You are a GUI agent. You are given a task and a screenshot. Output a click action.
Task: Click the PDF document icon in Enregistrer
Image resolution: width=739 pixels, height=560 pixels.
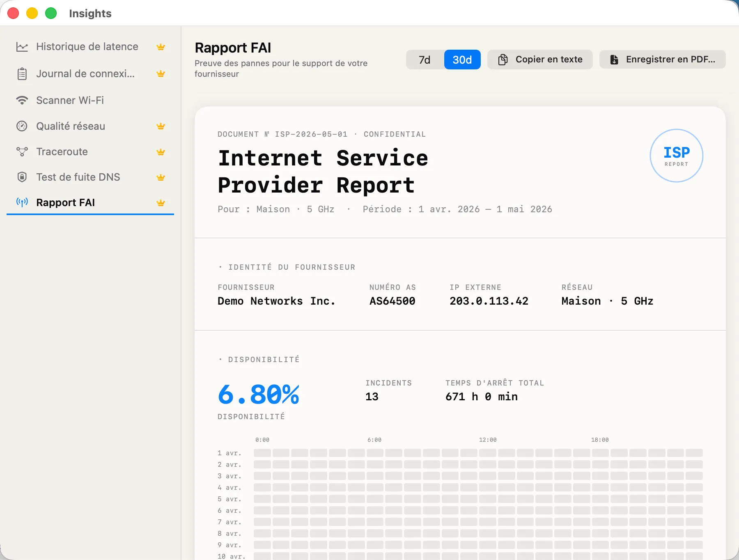(x=614, y=60)
